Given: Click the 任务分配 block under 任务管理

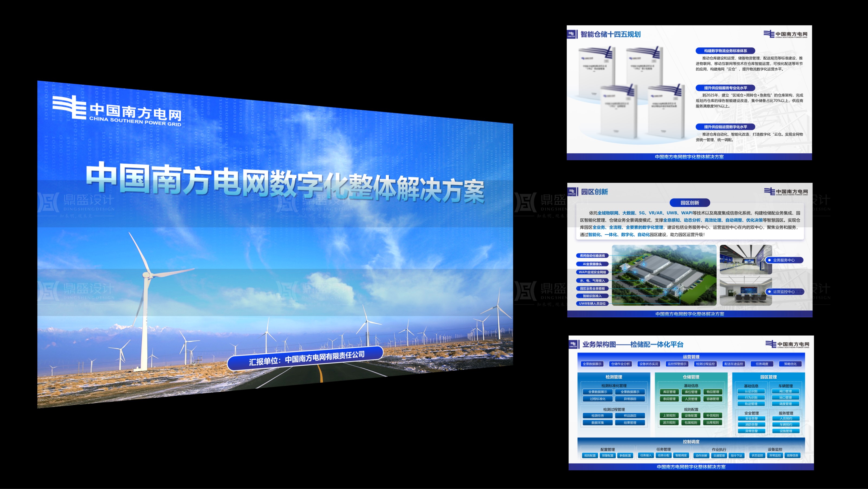Looking at the screenshot, I should click(664, 455).
